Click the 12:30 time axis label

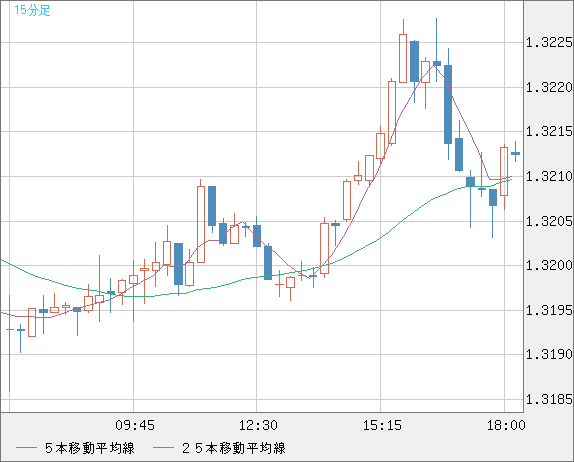coord(258,425)
